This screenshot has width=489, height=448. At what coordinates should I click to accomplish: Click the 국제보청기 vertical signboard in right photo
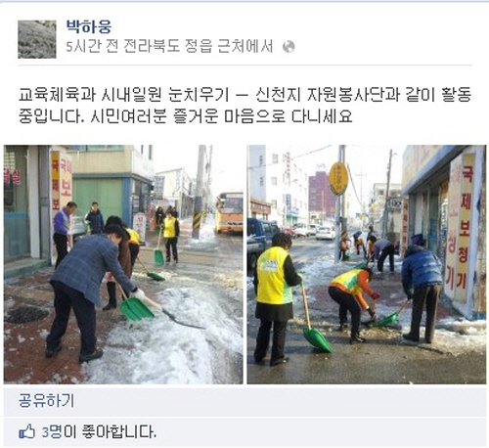click(x=465, y=227)
